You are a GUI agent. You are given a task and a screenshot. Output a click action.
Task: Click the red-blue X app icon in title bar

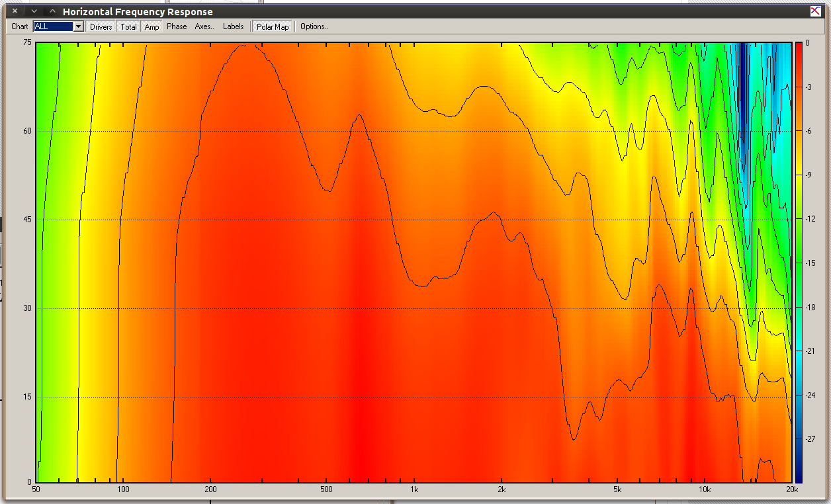click(815, 11)
